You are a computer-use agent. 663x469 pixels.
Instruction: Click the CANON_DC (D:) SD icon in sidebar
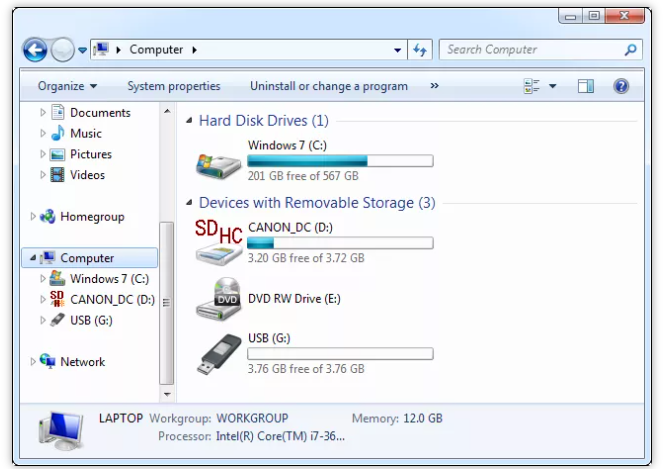coord(57,299)
